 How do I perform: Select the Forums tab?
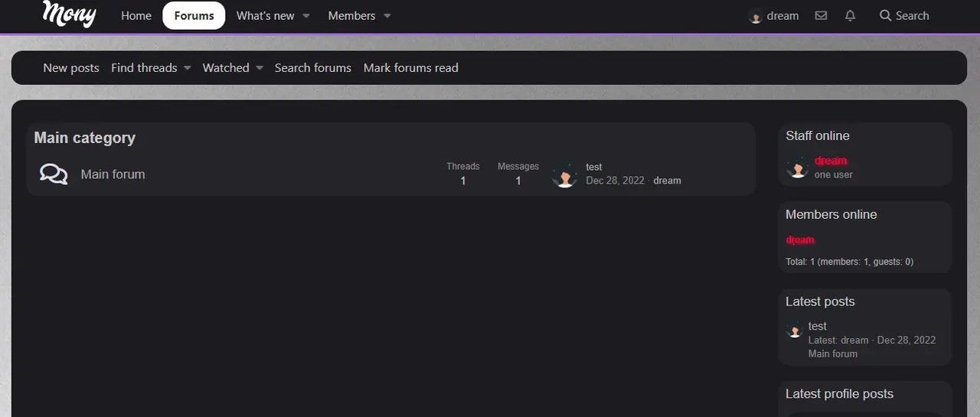(x=194, y=15)
